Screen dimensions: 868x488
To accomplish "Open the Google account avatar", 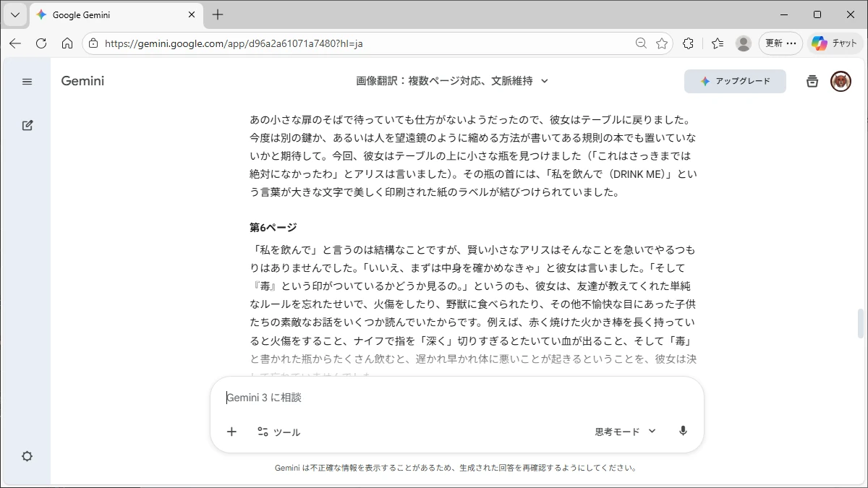I will click(841, 82).
